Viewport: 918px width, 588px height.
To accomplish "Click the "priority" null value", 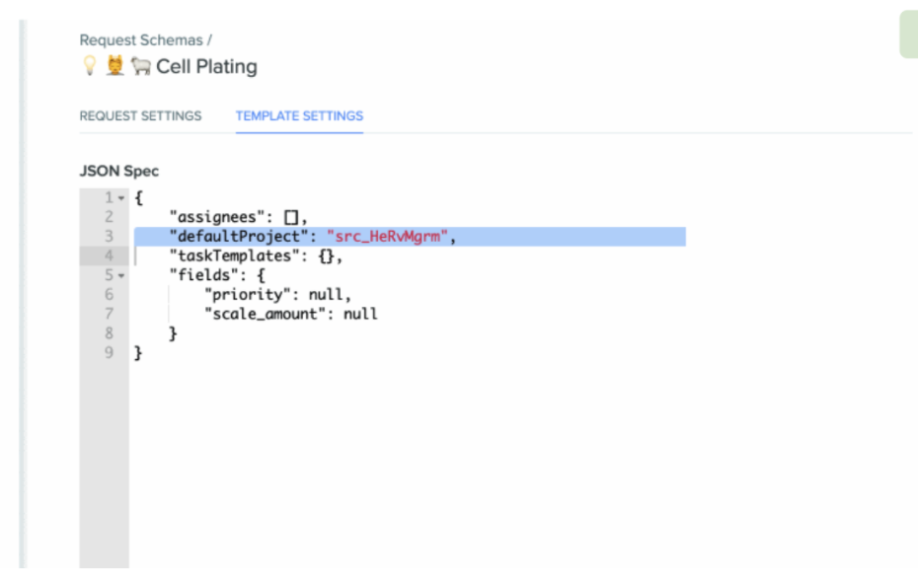I will [326, 294].
